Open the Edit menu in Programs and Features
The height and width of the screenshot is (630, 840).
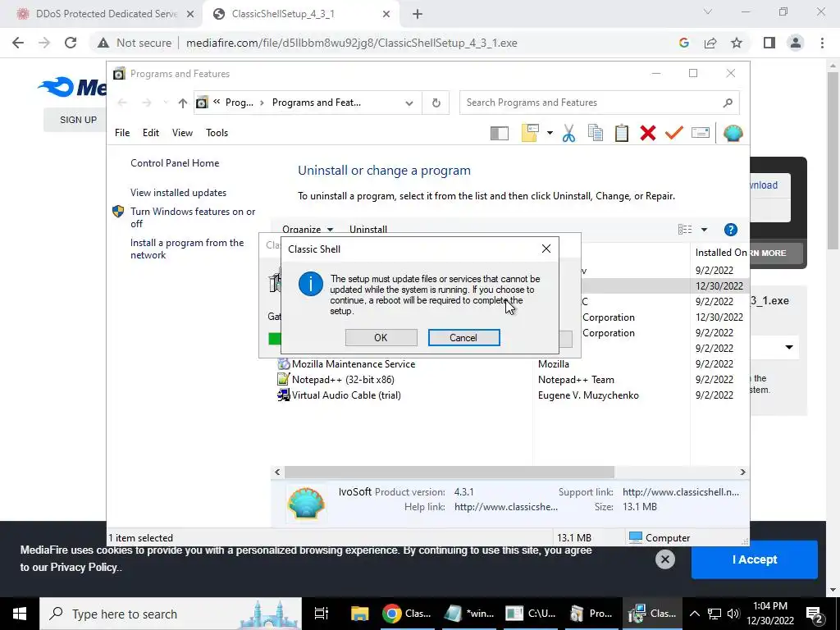[151, 133]
